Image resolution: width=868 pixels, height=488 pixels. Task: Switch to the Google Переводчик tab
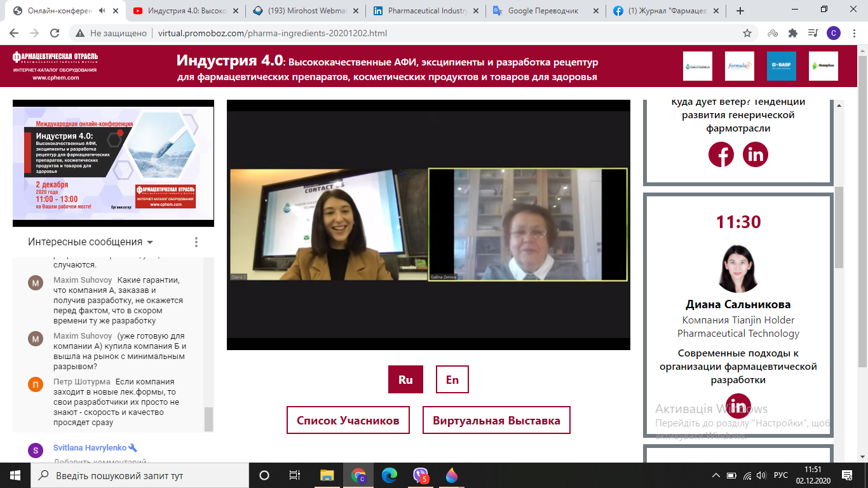coord(545,11)
